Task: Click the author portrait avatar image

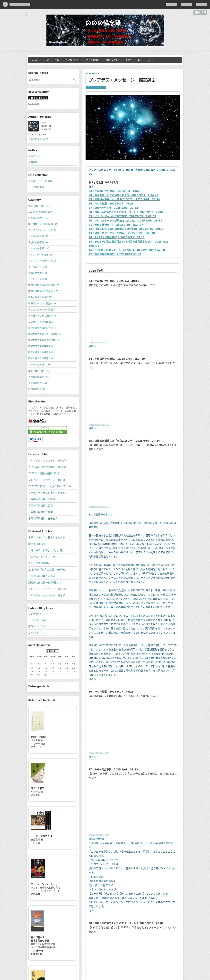Action: (x=33, y=126)
